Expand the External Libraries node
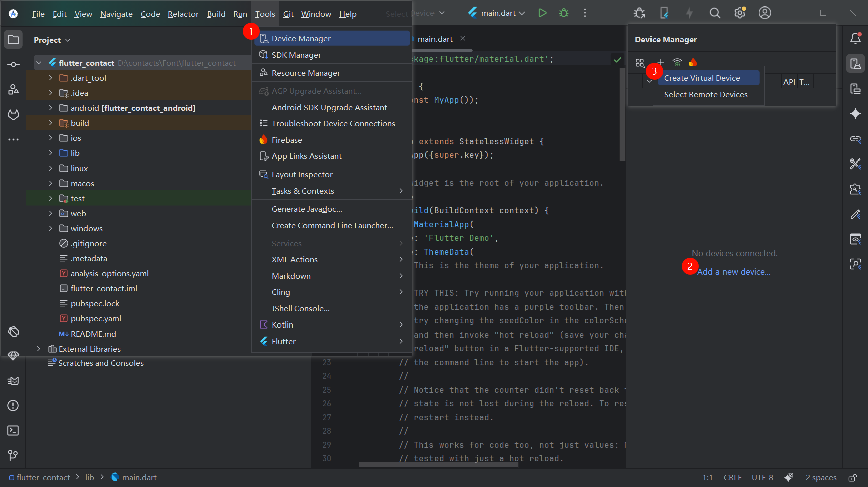The image size is (868, 487). 39,349
